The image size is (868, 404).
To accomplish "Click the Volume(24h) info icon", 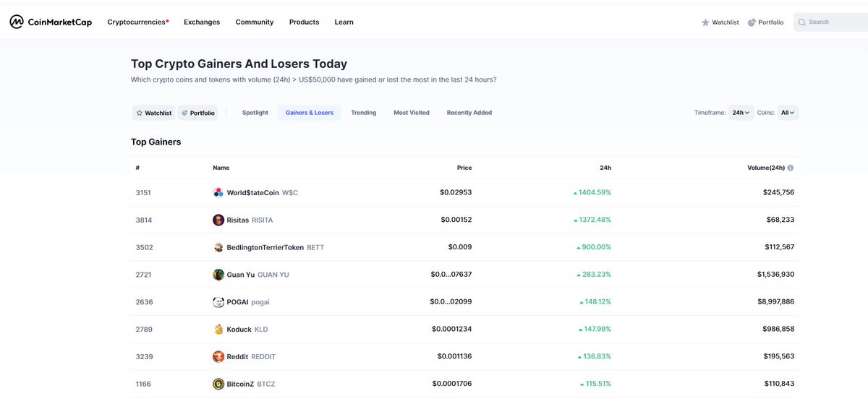I will coord(790,168).
